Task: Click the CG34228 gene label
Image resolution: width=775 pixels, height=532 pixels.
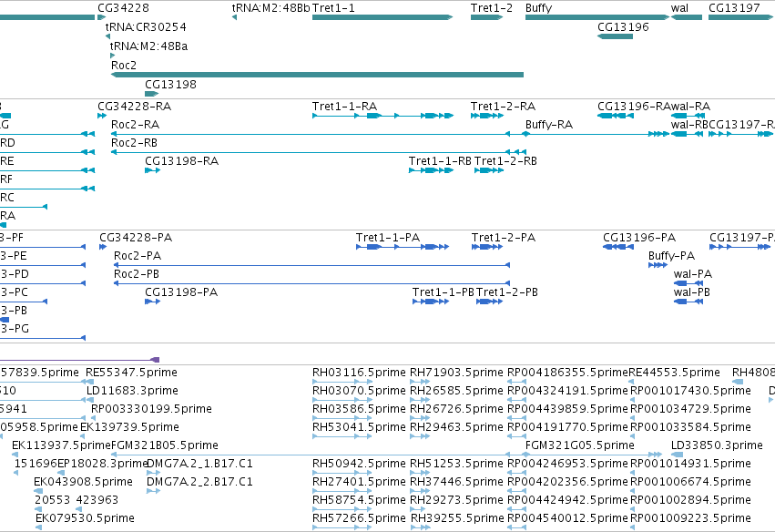Action: 123,8
